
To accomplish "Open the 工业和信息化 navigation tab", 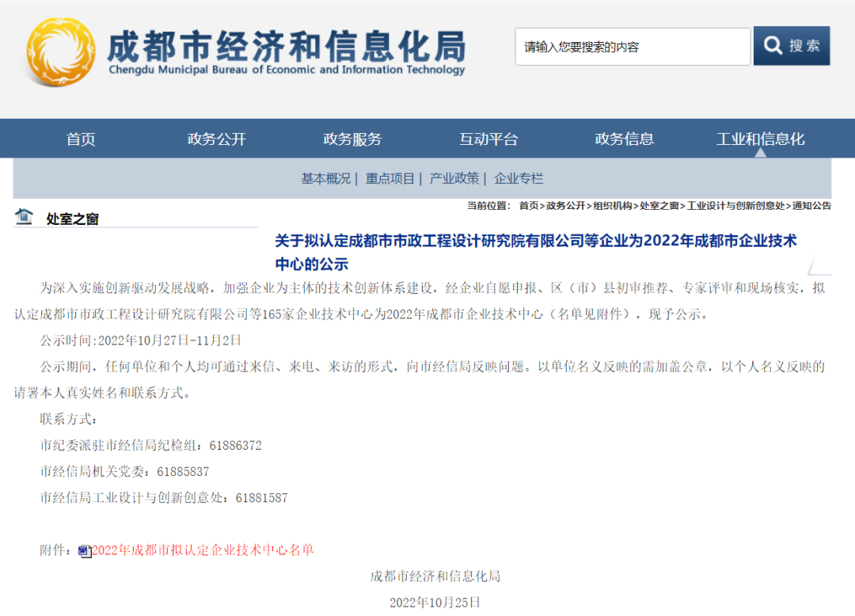I will 760,139.
